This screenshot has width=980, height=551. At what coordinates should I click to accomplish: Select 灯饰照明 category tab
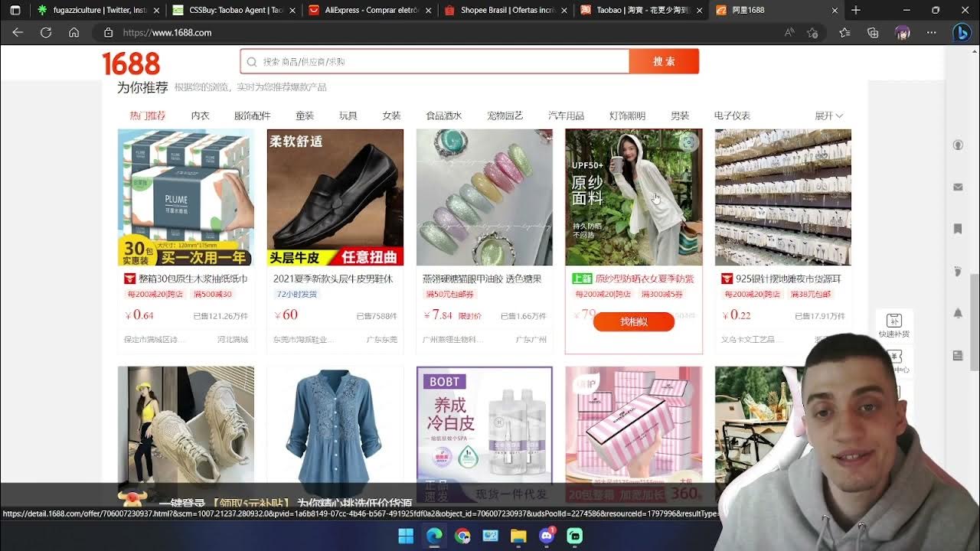tap(627, 116)
